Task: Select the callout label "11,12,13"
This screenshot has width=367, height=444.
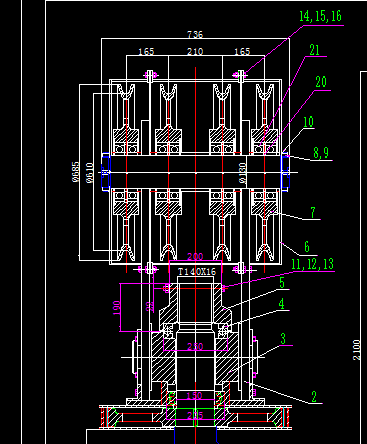Action: 312,264
